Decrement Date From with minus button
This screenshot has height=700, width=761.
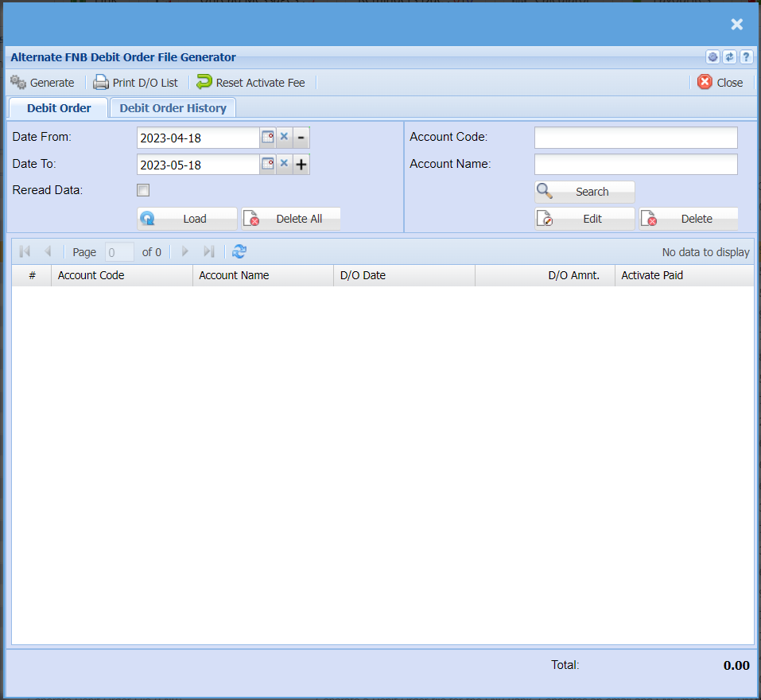[301, 138]
